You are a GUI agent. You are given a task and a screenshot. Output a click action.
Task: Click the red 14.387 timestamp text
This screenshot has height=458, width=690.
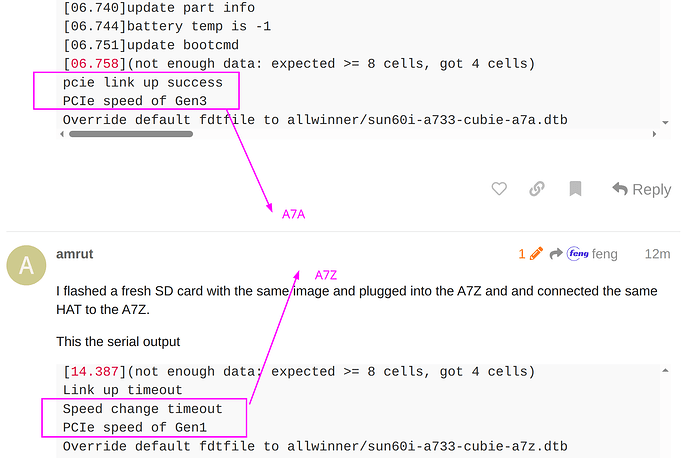pos(95,372)
